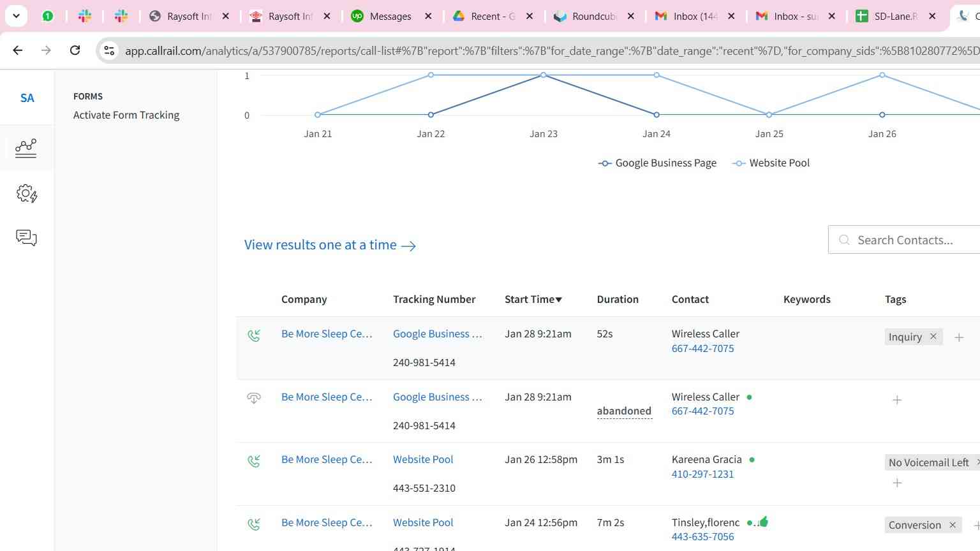Viewport: 980px width, 551px height.
Task: Click the browser forward arrow
Action: (x=46, y=50)
